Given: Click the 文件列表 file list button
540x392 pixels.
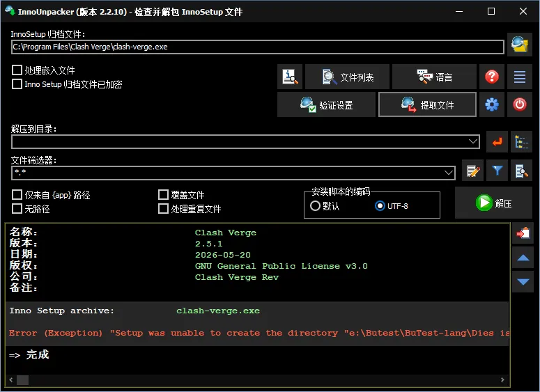Looking at the screenshot, I should (347, 77).
